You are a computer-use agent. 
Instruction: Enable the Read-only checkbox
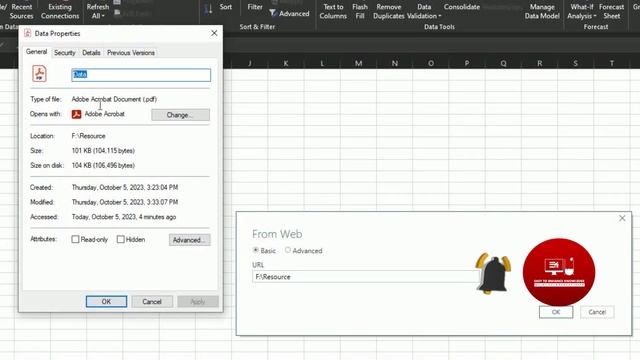coord(75,240)
